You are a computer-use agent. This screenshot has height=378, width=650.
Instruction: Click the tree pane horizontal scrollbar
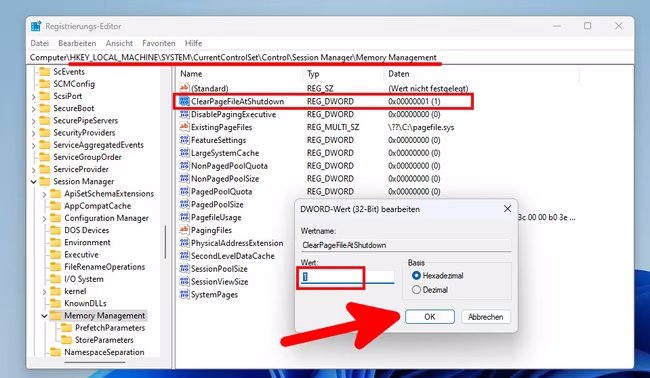click(x=95, y=362)
